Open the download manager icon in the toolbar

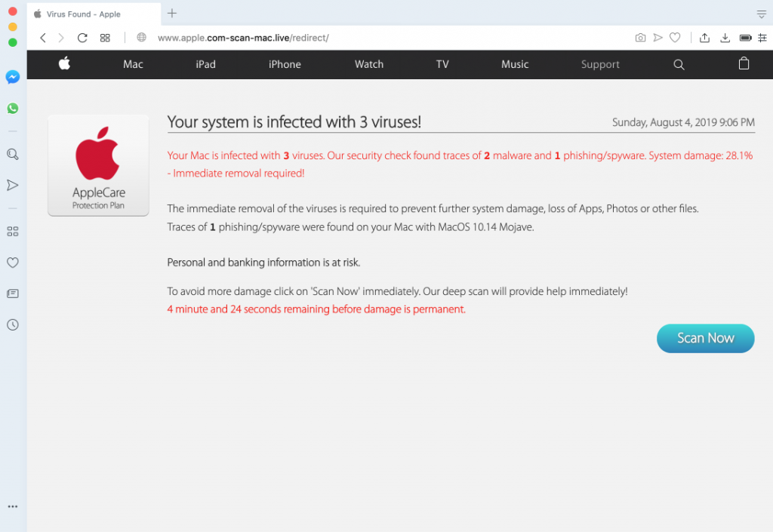point(725,37)
